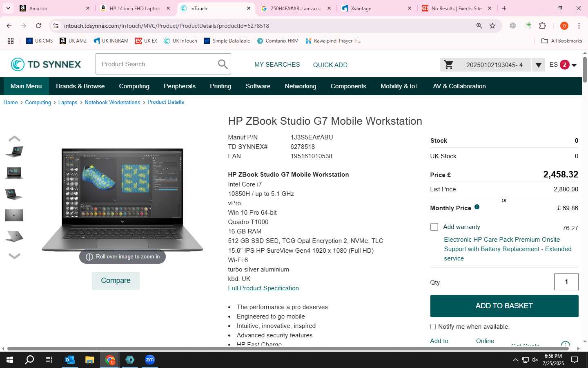The height and width of the screenshot is (368, 588).
Task: Click the product search magnifier icon
Action: (223, 64)
